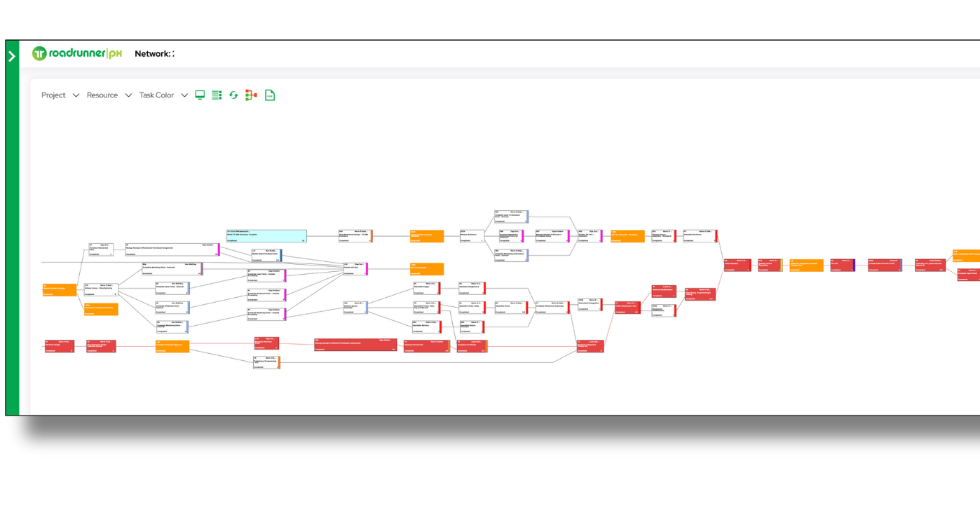
Task: Select the Assemble Enclosure node
Action: 700,236
